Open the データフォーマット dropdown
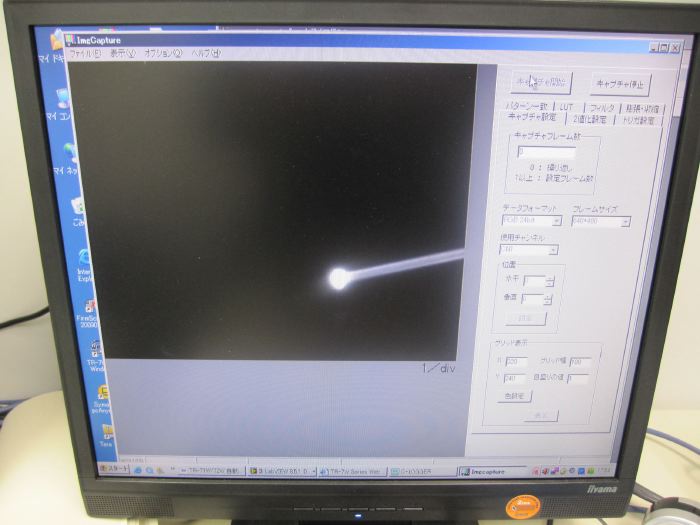Image resolution: width=700 pixels, height=525 pixels. [x=531, y=220]
